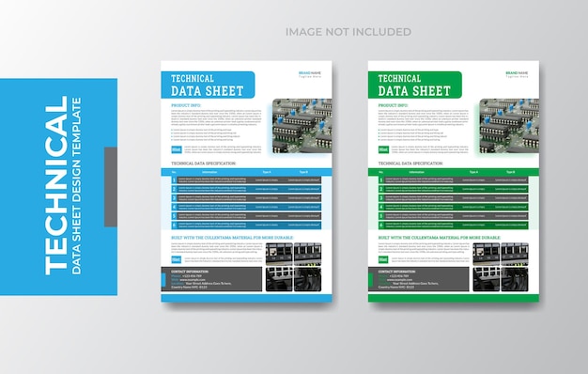Select the network ports thumbnail grid on green sheet
The width and height of the screenshot is (588, 374).
coord(501,267)
